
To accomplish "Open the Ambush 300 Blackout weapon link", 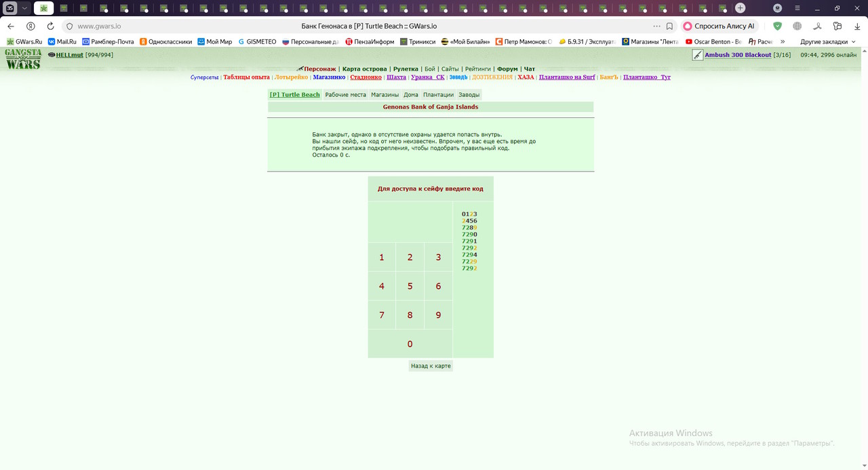I will [x=738, y=55].
